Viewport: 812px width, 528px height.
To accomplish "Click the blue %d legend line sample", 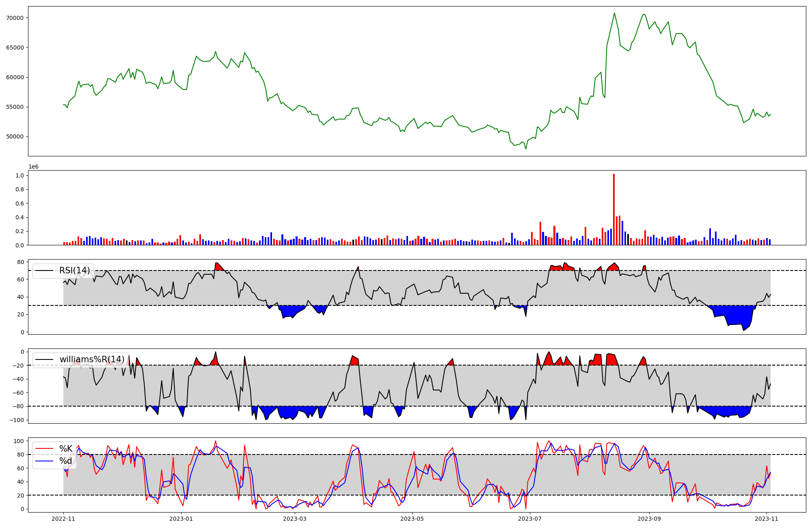I will click(44, 461).
